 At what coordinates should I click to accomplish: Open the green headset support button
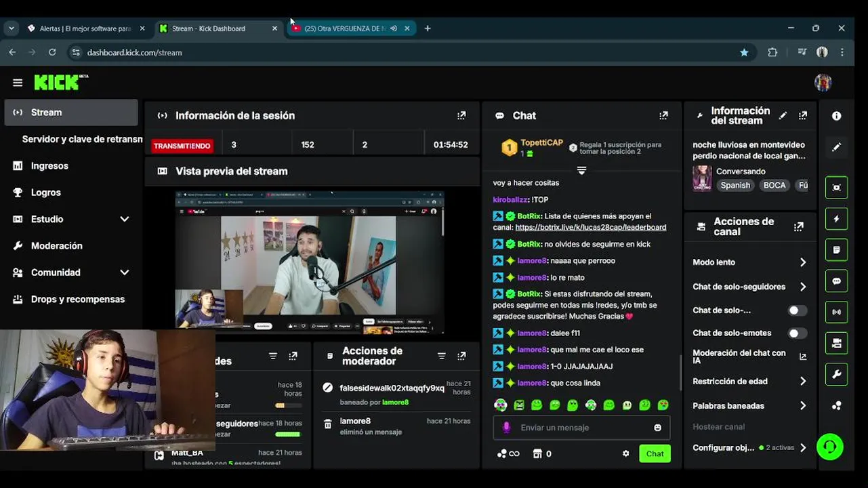[830, 447]
